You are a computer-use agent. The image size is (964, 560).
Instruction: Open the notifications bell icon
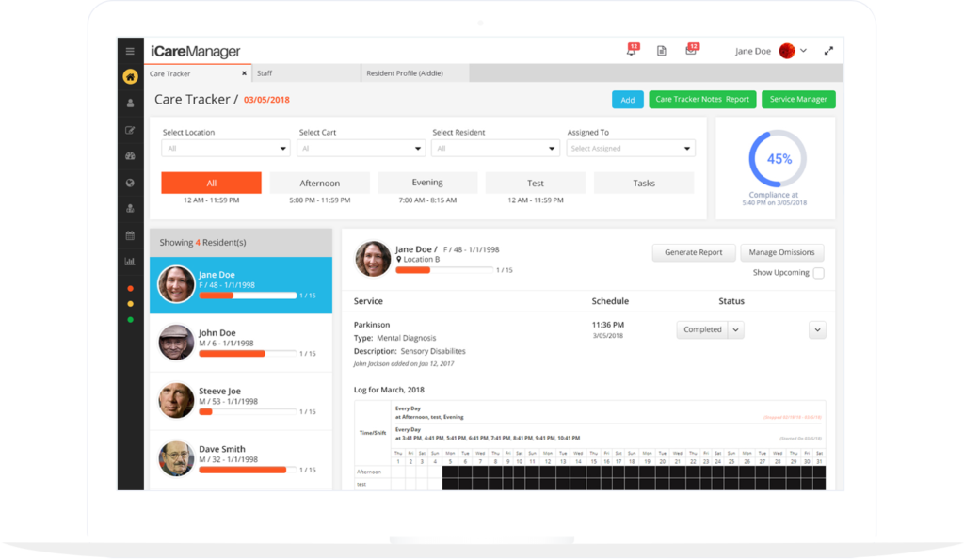click(631, 51)
